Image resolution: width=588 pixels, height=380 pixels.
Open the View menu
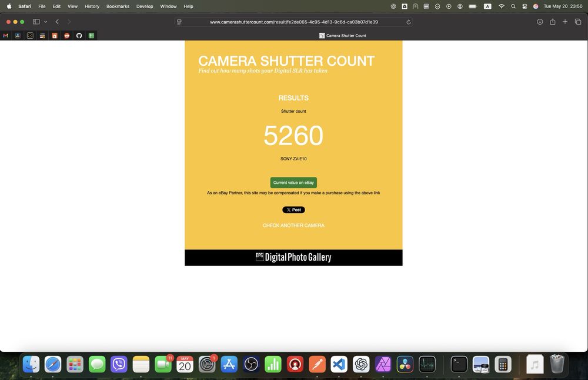click(72, 6)
